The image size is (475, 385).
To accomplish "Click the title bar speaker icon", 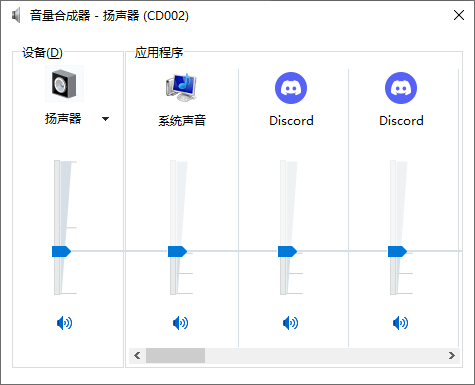I will tap(16, 15).
